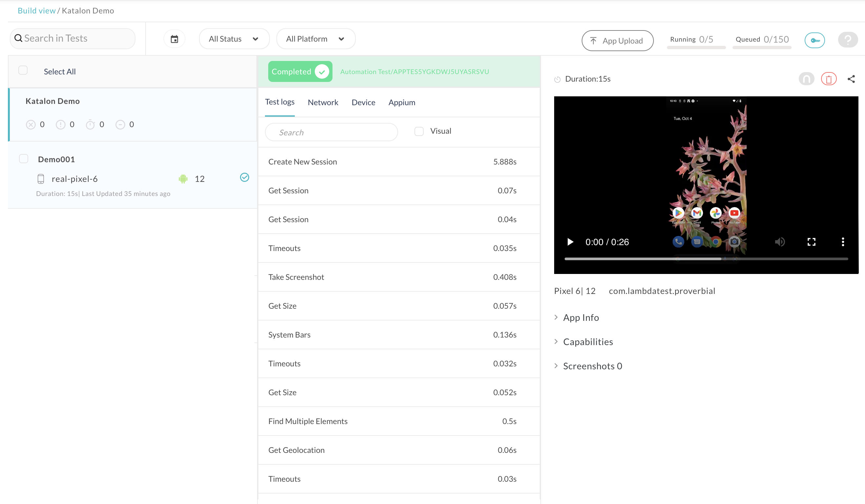Enable the Visual checkbox

click(x=419, y=131)
